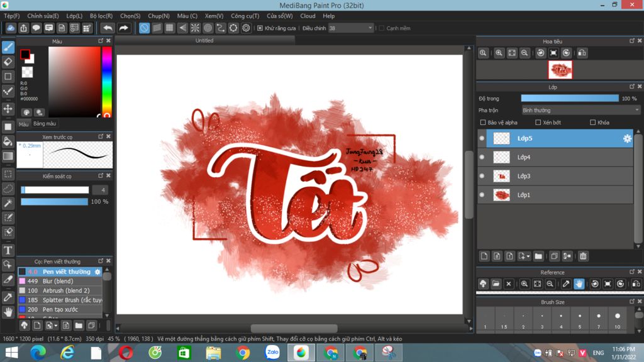Select the Airbrush (blend 2) brush

pos(60,290)
